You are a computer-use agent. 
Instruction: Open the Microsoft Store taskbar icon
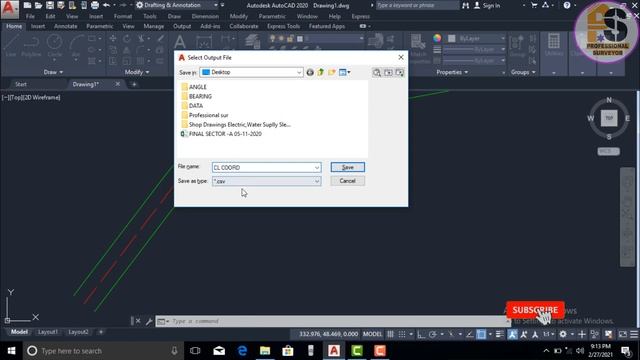coord(288,351)
